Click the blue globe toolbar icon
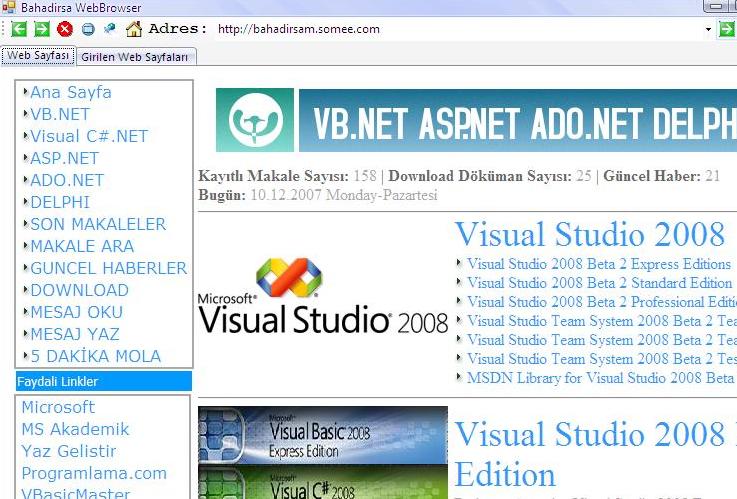737x499 pixels. pyautogui.click(x=88, y=29)
